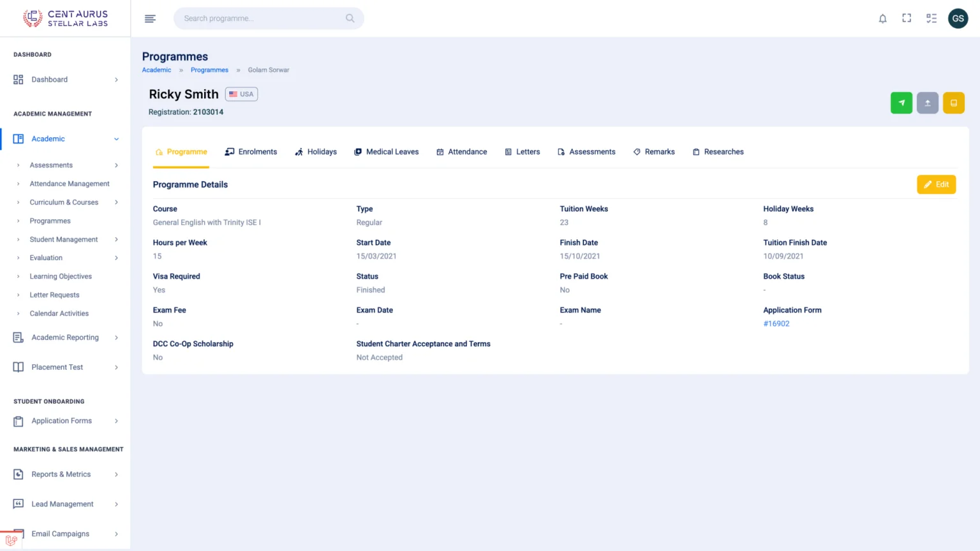
Task: Click the notification bell icon
Action: click(882, 18)
